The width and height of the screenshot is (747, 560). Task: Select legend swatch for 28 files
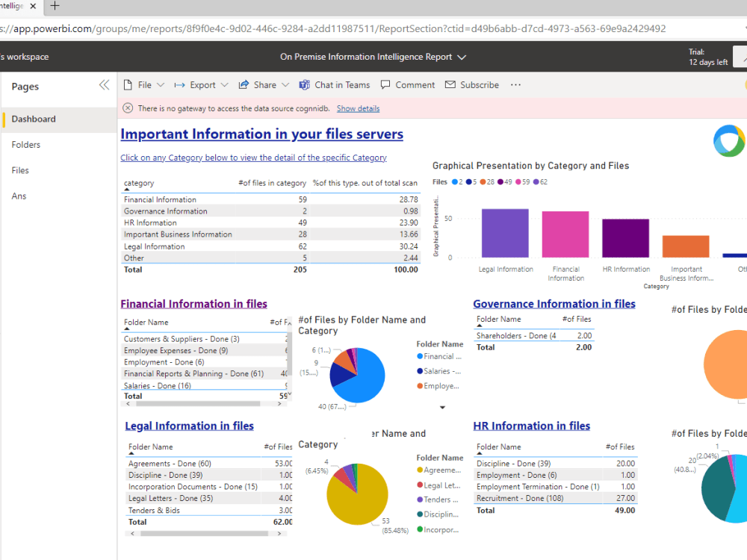(x=483, y=182)
